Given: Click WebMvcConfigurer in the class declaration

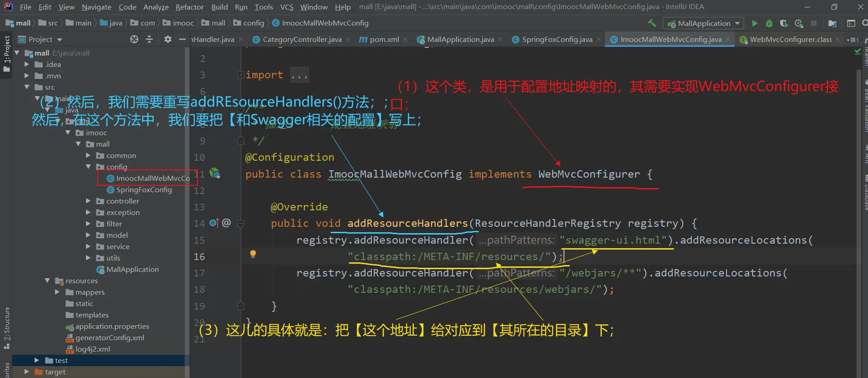Looking at the screenshot, I should pyautogui.click(x=589, y=174).
